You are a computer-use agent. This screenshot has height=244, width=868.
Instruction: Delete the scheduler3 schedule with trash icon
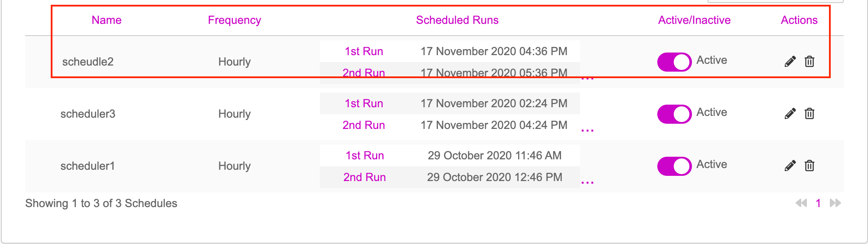pos(809,114)
